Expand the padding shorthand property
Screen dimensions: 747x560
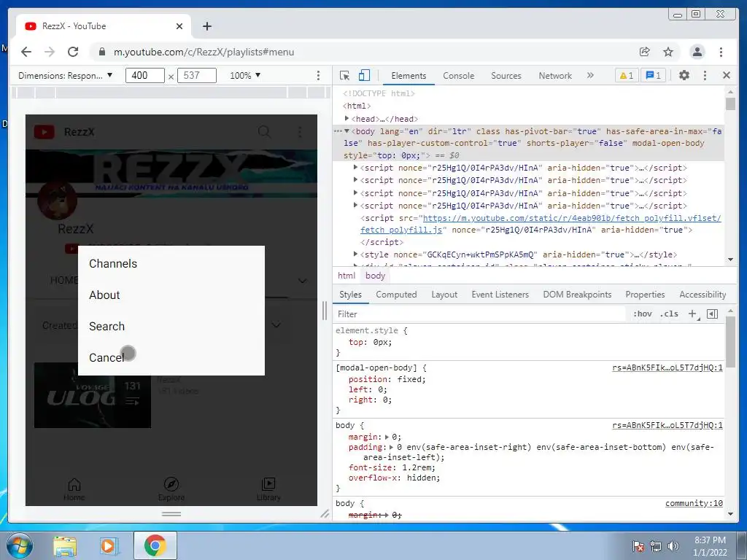[391, 447]
